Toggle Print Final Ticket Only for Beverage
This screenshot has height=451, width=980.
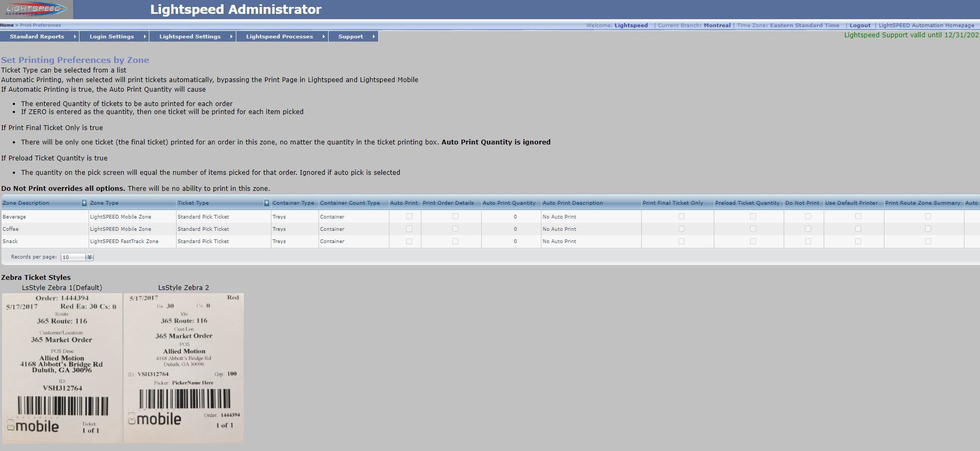click(x=681, y=216)
